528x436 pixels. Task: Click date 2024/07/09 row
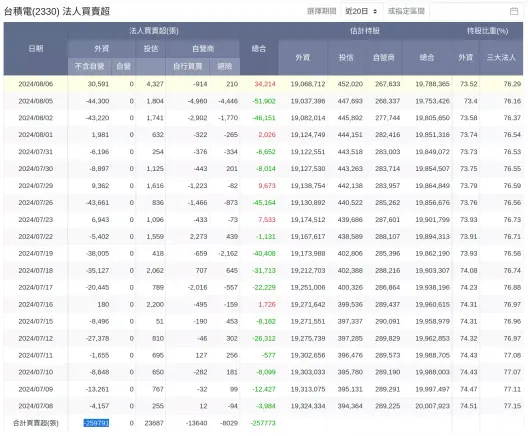pyautogui.click(x=36, y=390)
